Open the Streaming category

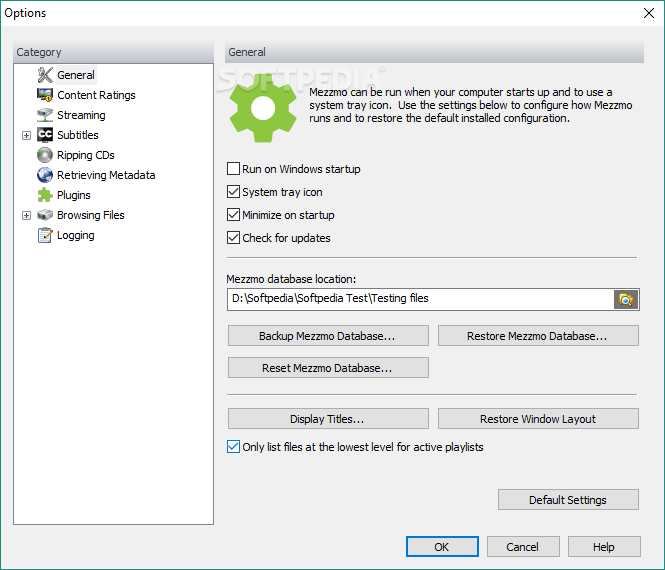coord(81,115)
